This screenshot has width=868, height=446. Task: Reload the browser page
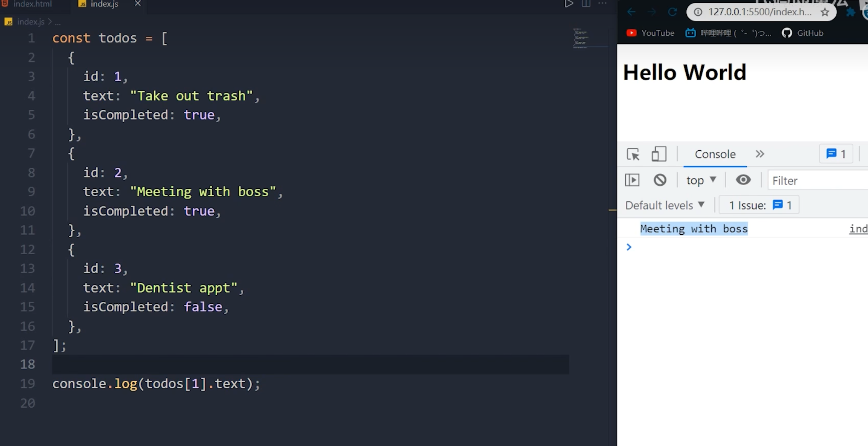click(x=672, y=12)
